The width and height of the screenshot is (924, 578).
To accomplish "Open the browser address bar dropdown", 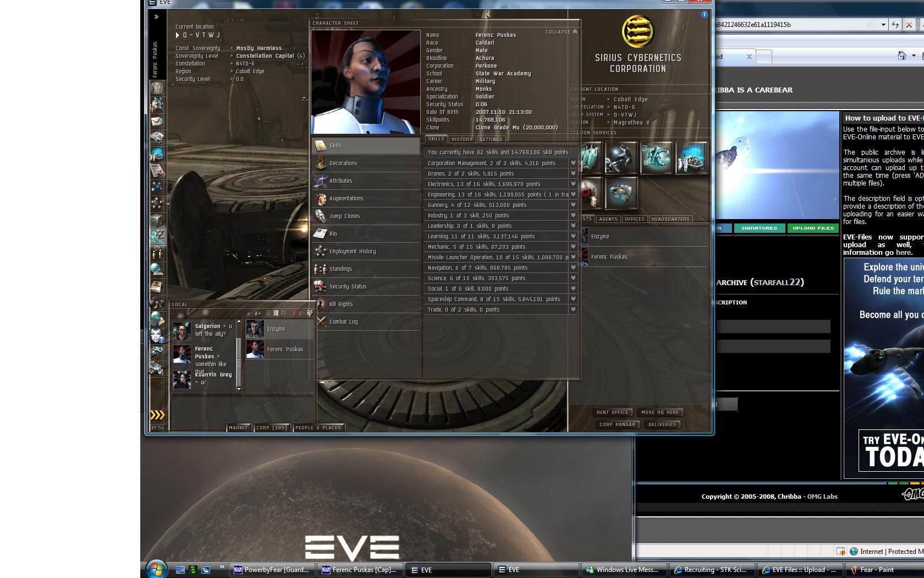I will click(883, 25).
